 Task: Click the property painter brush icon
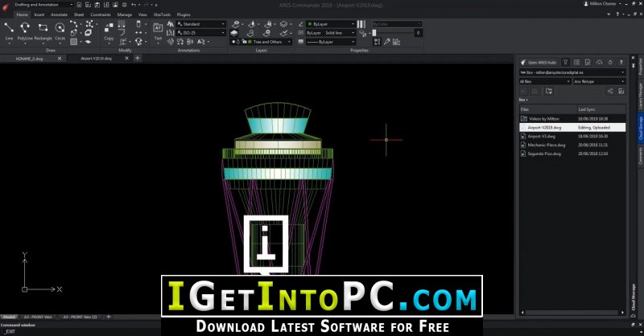point(387,42)
